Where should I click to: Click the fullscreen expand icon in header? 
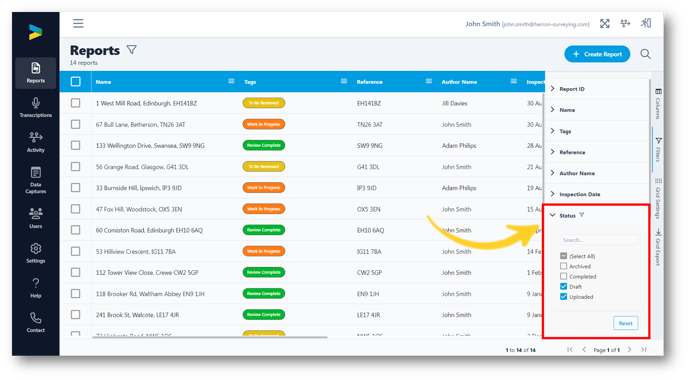point(605,24)
